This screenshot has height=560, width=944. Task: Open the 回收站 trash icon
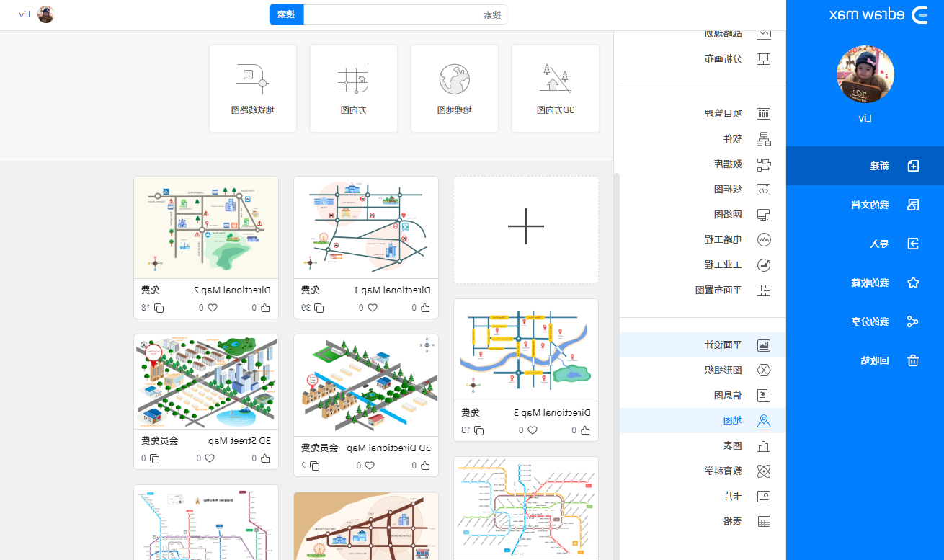(913, 360)
